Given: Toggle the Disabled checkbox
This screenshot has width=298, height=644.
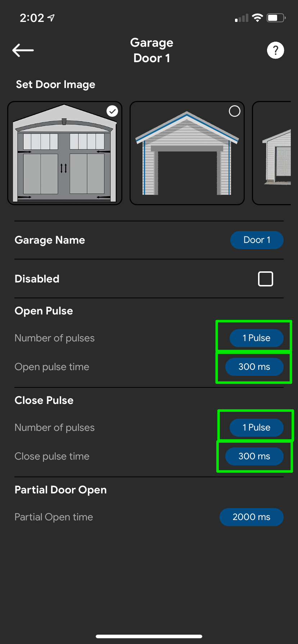Looking at the screenshot, I should tap(266, 279).
